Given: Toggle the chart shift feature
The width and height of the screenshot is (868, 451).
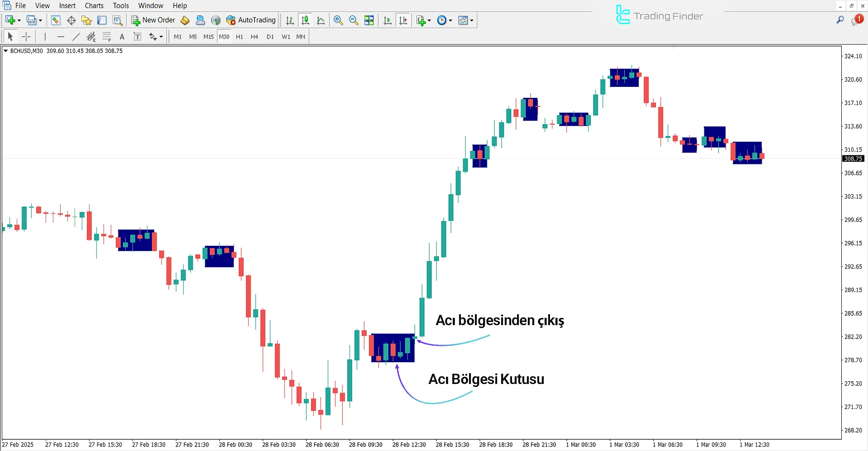Looking at the screenshot, I should click(403, 20).
